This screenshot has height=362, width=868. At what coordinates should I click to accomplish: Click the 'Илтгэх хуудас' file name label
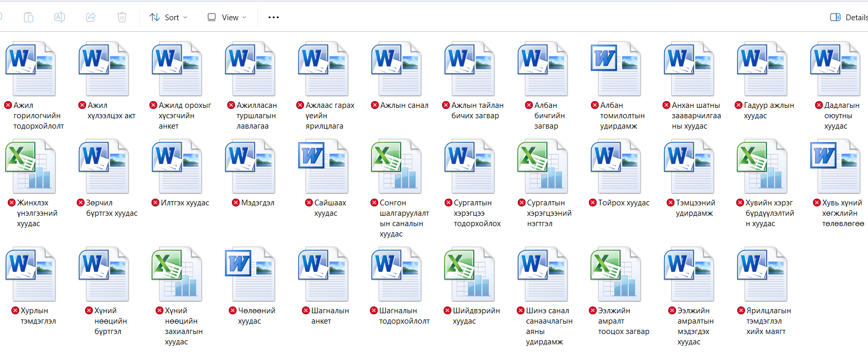[185, 203]
